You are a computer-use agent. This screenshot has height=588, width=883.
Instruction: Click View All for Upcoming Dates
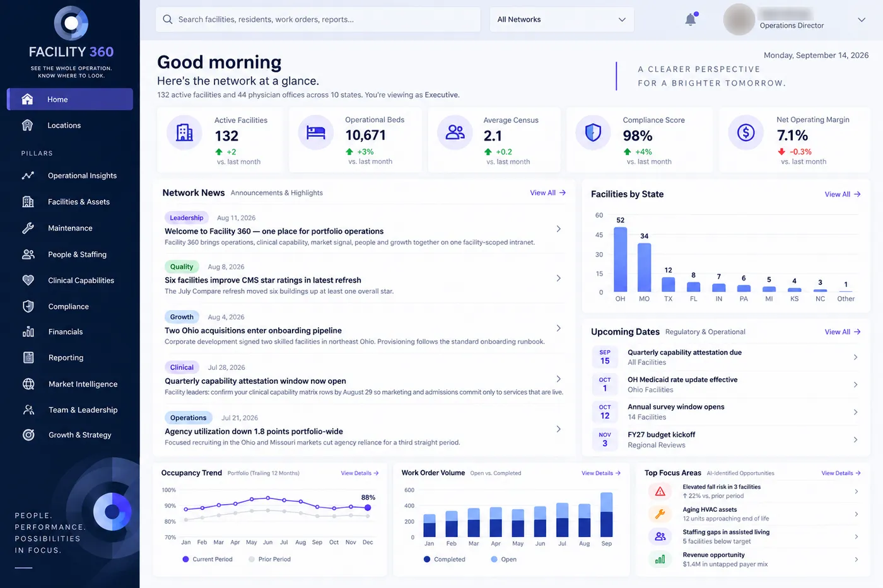point(842,331)
